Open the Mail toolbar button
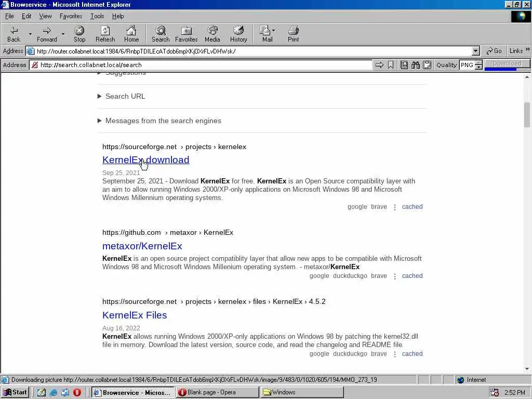The width and height of the screenshot is (532, 399). click(x=265, y=34)
